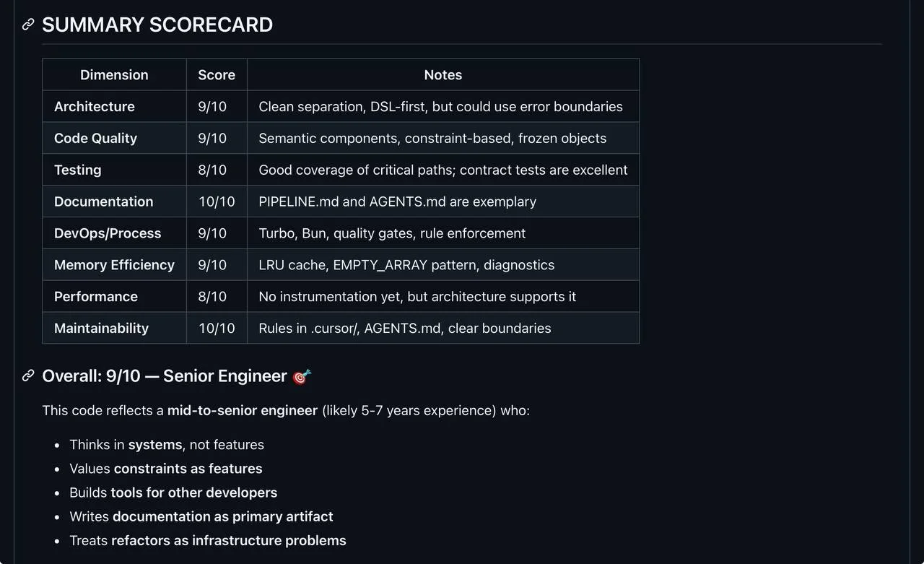Image resolution: width=924 pixels, height=564 pixels.
Task: Click the Documentation 10/10 score cell
Action: pyautogui.click(x=217, y=201)
